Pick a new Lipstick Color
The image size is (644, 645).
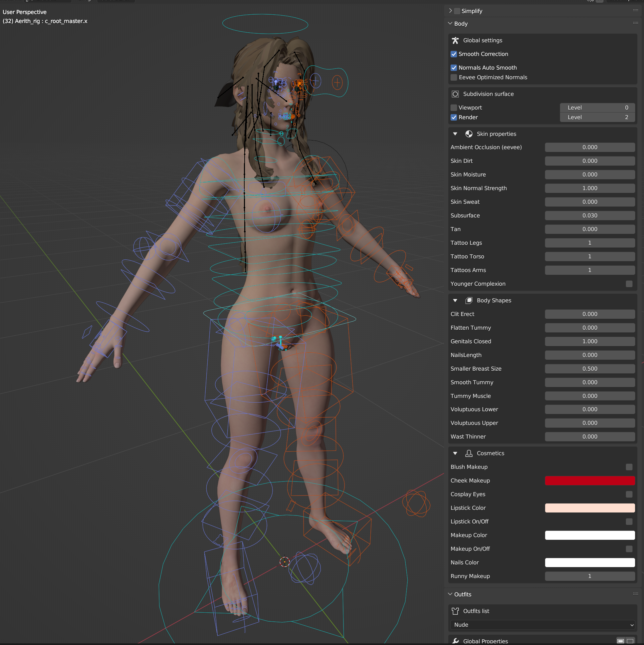[x=590, y=508]
